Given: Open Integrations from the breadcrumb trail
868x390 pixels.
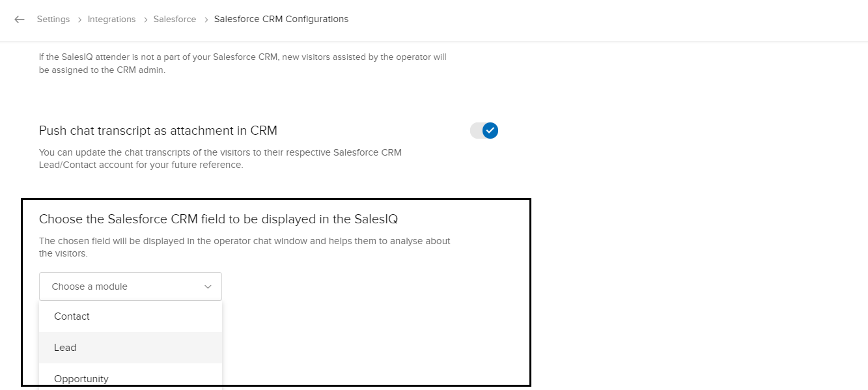Looking at the screenshot, I should 112,20.
